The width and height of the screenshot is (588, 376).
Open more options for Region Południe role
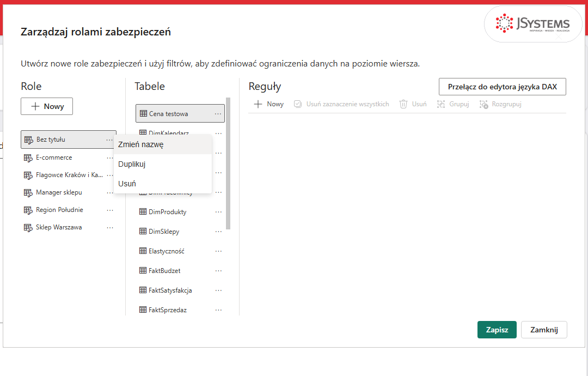[x=109, y=210]
